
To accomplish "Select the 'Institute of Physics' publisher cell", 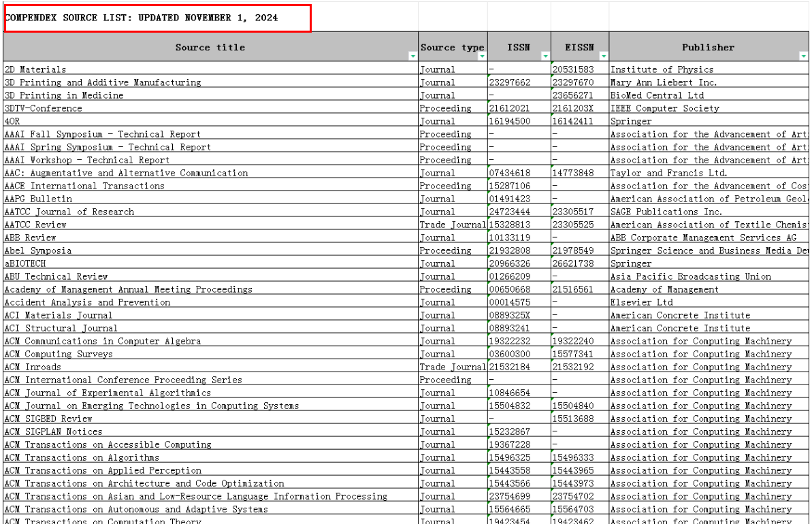I will point(709,69).
